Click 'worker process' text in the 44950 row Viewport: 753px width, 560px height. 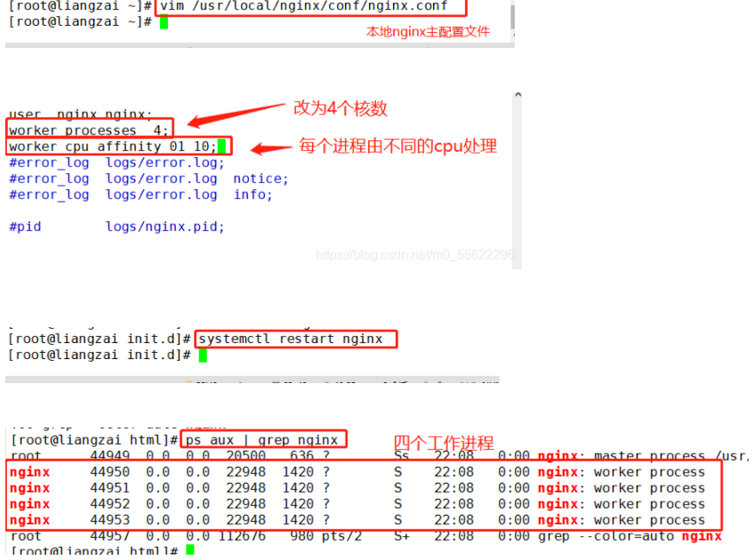pyautogui.click(x=649, y=472)
